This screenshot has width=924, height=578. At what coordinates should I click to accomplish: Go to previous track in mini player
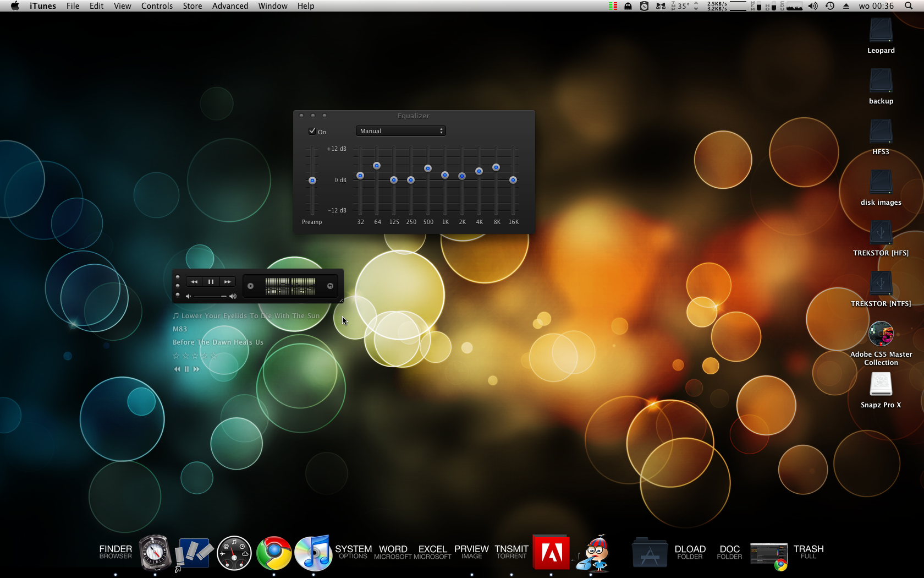tap(194, 282)
